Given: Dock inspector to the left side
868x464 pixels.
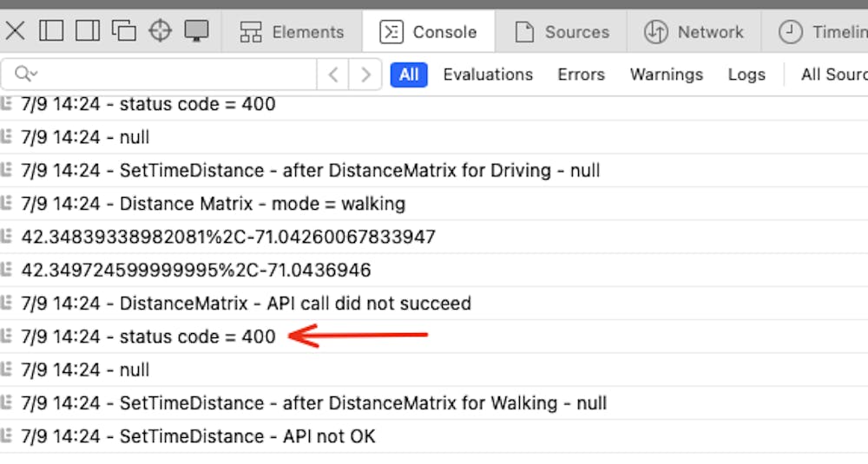Looking at the screenshot, I should (51, 31).
